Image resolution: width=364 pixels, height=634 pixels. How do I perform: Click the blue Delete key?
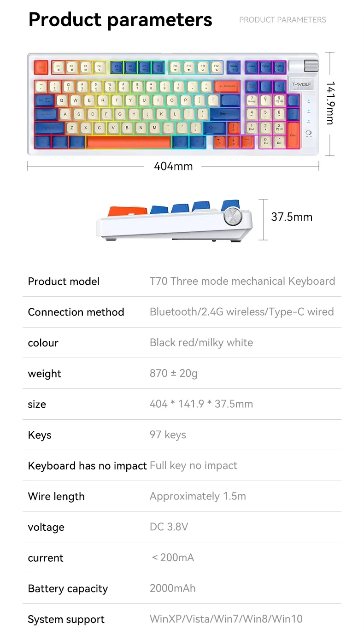[x=234, y=68]
